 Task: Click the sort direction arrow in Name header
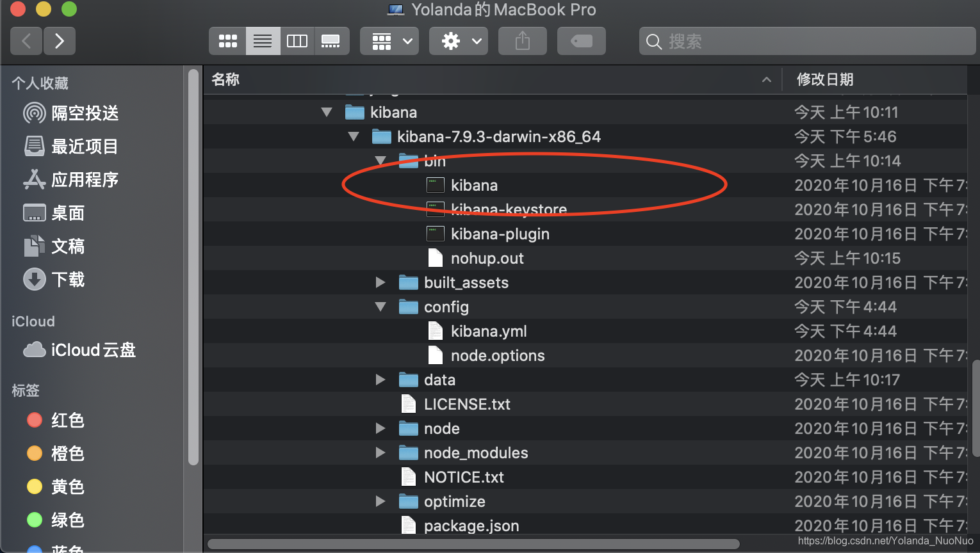point(767,79)
